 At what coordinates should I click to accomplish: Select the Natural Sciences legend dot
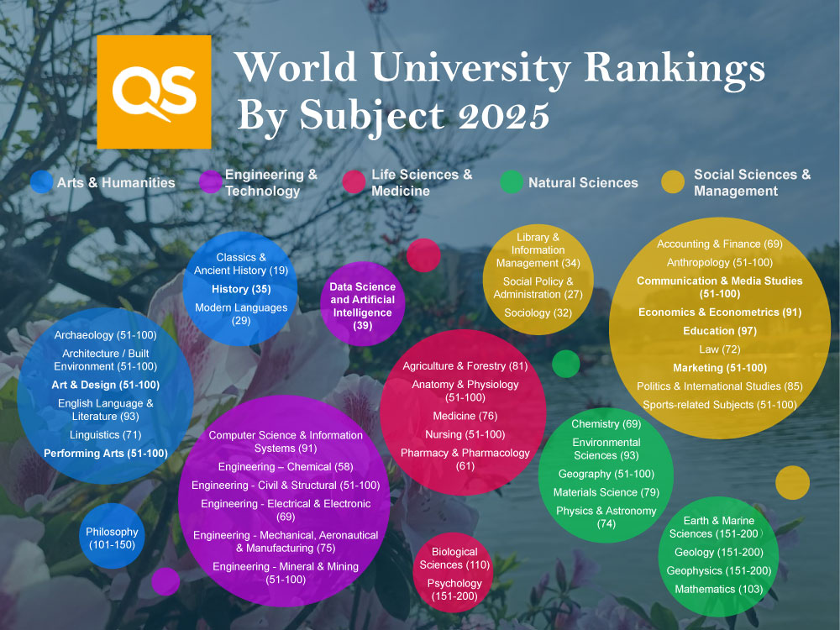tap(510, 181)
